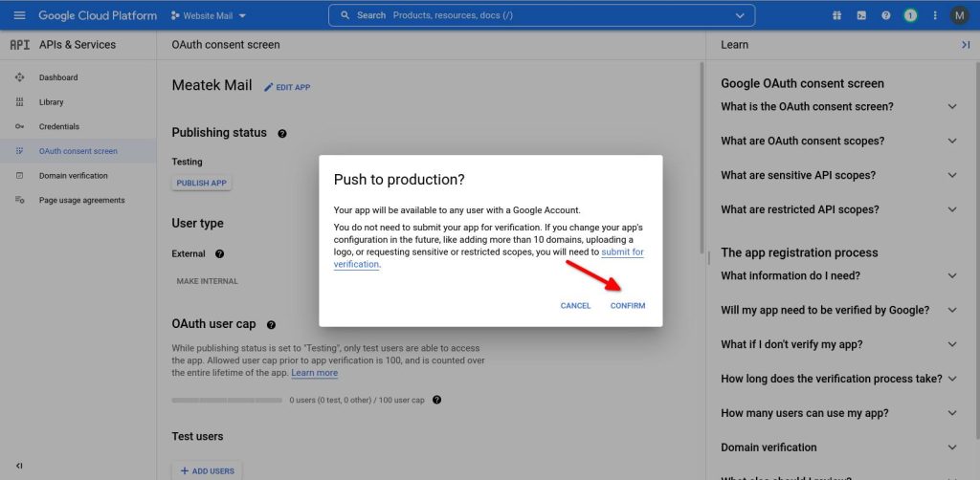Image resolution: width=980 pixels, height=480 pixels.
Task: Open the account avatar M
Action: tap(959, 15)
